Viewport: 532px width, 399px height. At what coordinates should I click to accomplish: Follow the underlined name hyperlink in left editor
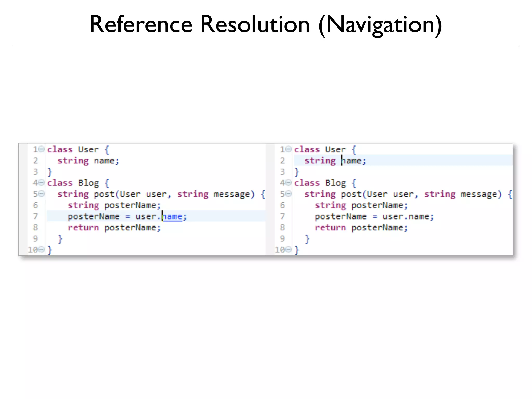172,216
